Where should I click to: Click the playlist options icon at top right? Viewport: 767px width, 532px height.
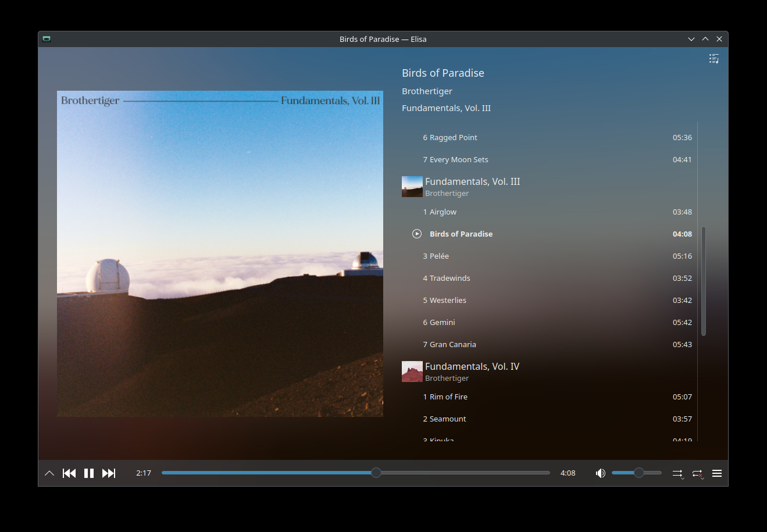point(714,59)
